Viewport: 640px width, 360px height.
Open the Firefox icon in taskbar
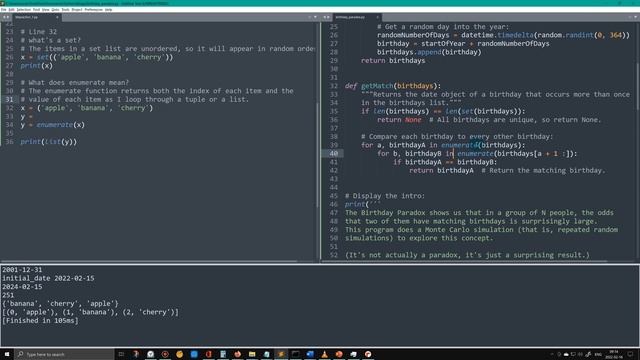[x=238, y=354]
